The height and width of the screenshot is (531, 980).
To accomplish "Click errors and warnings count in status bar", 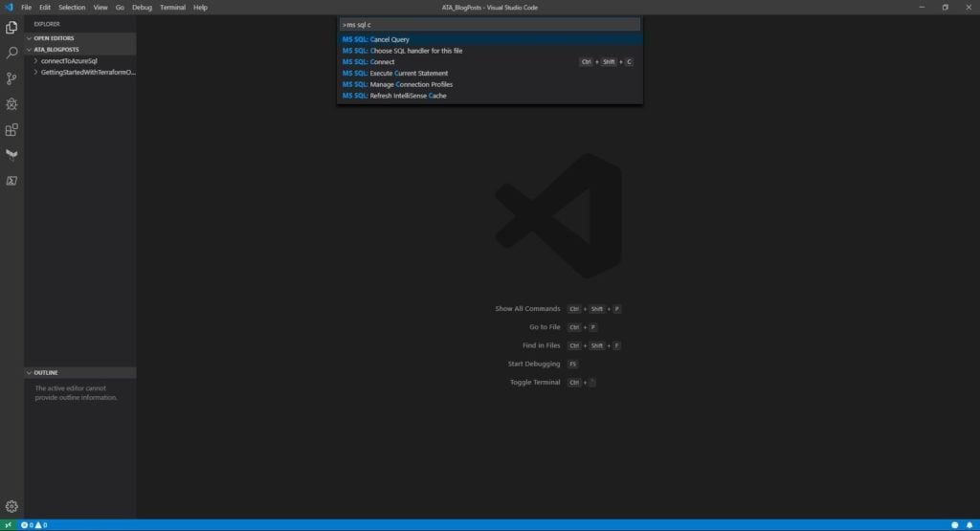I will 33,525.
